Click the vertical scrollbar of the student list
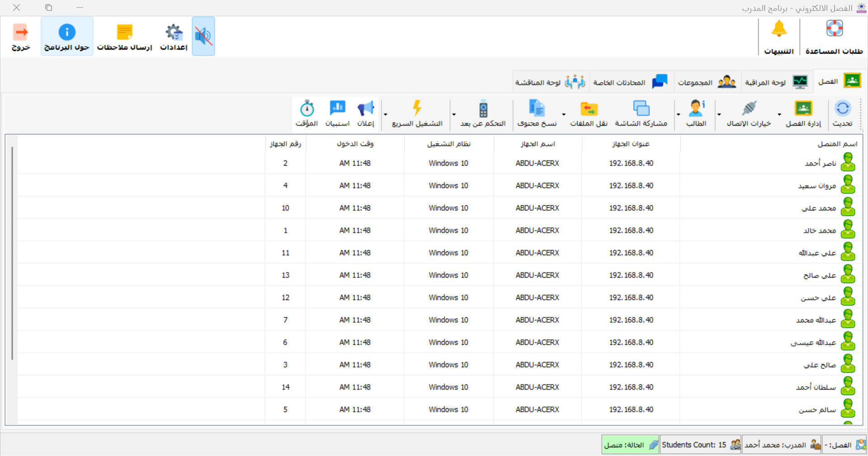 pyautogui.click(x=12, y=253)
